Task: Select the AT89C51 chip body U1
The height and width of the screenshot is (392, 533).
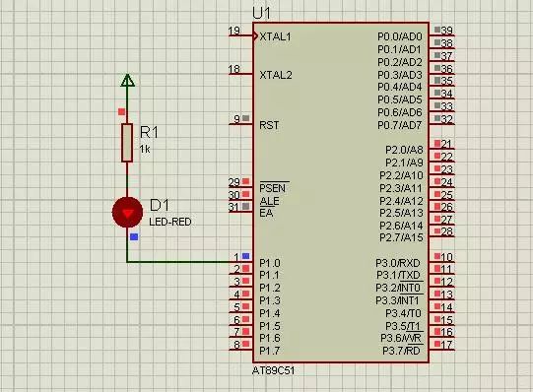Action: (x=341, y=193)
